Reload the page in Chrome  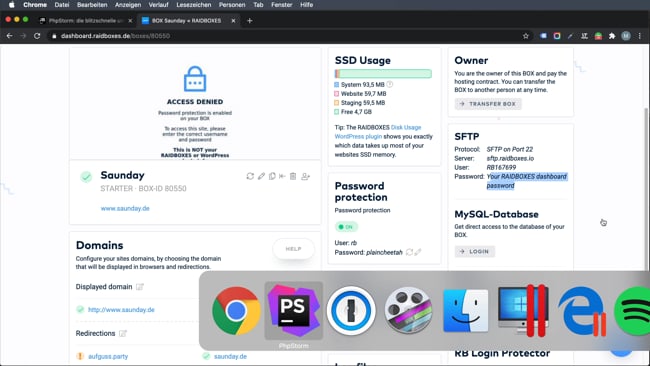37,36
